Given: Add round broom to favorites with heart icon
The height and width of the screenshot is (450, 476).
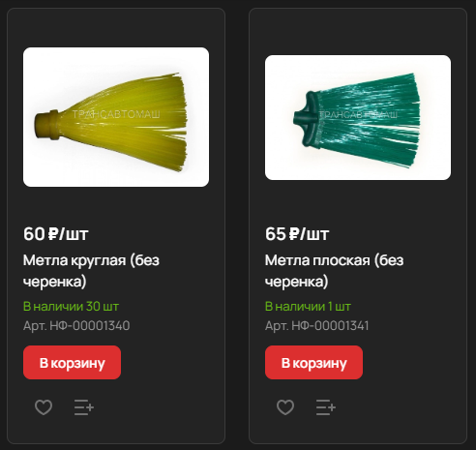Looking at the screenshot, I should (44, 407).
